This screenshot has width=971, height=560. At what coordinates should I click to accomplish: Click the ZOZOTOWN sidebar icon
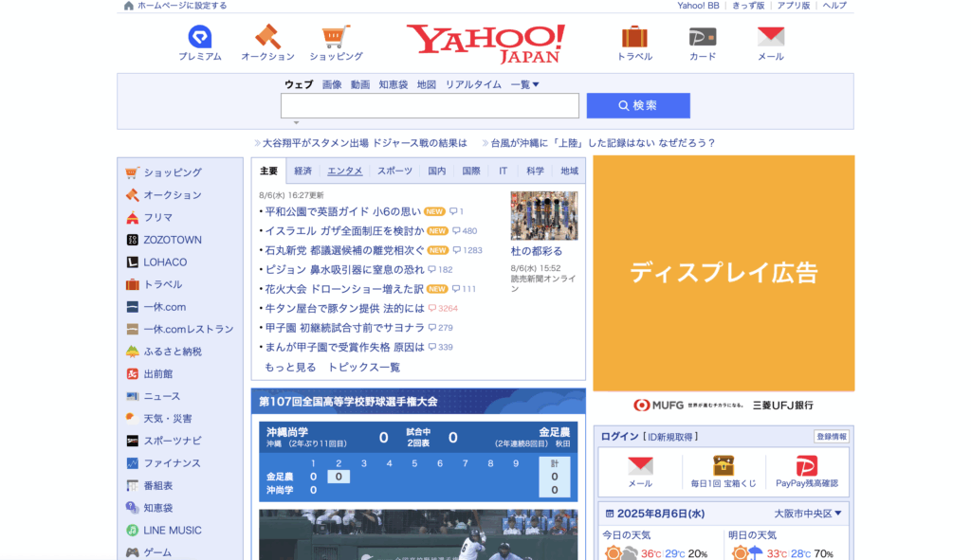132,240
